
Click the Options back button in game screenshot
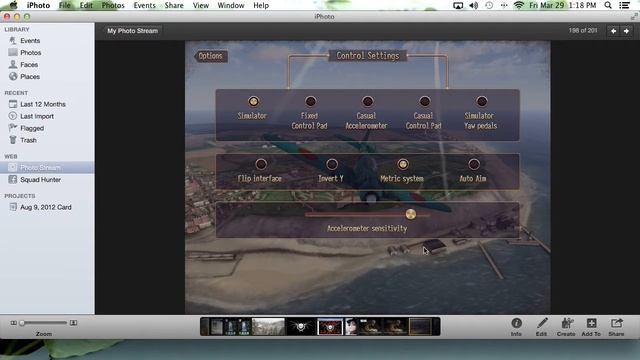210,56
